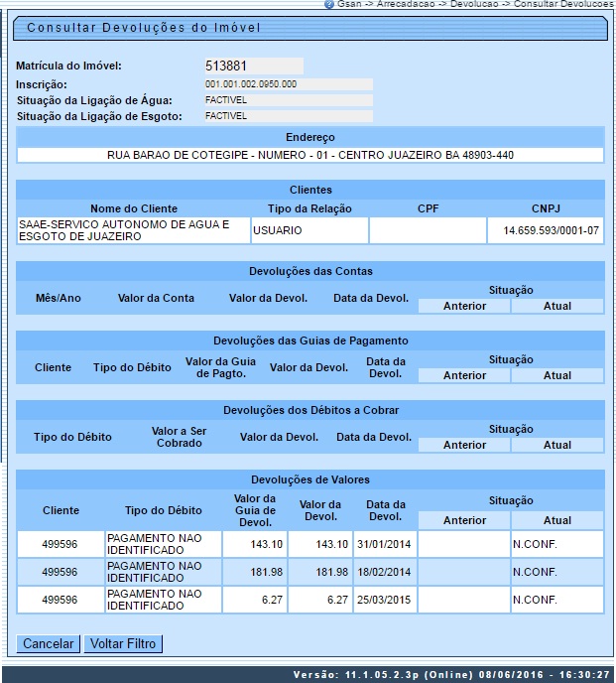Image resolution: width=616 pixels, height=683 pixels.
Task: Click the Devoluções dos Débitos a Cobrar header
Action: (309, 410)
